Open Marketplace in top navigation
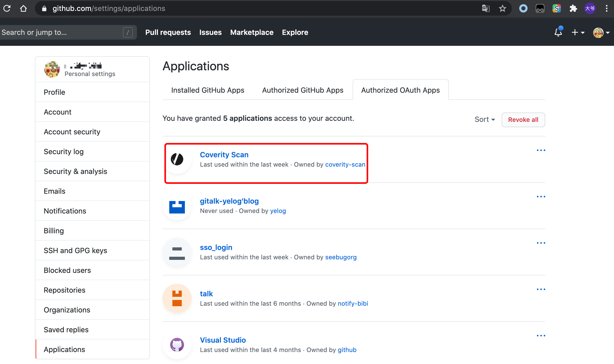Screen dimensions: 614x364 pyautogui.click(x=252, y=32)
